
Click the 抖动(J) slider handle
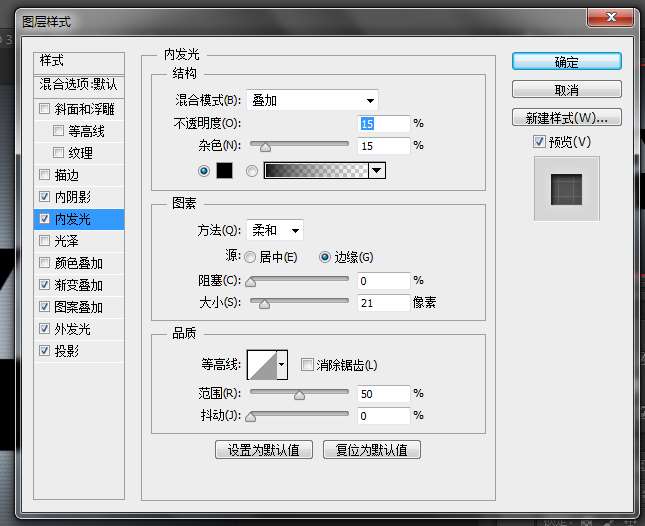[251, 417]
